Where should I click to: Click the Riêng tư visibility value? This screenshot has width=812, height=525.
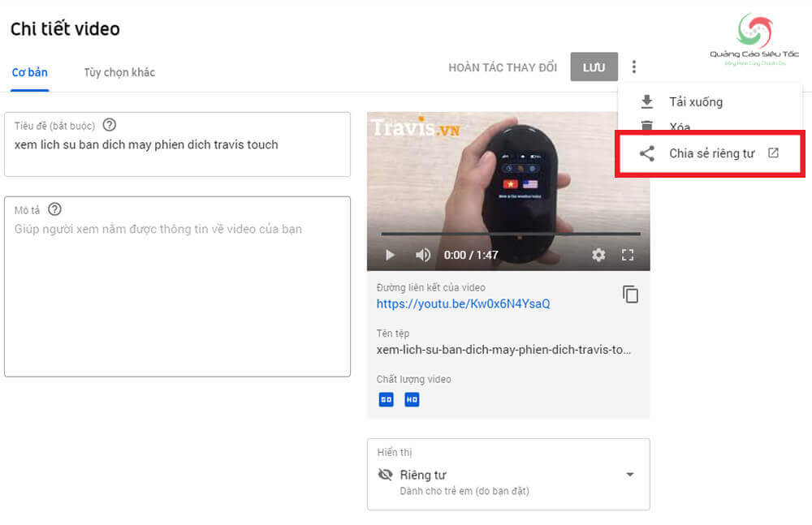(x=423, y=475)
